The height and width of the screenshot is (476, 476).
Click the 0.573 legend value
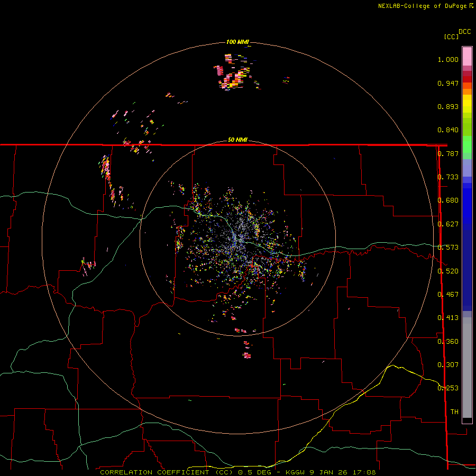pyautogui.click(x=448, y=248)
